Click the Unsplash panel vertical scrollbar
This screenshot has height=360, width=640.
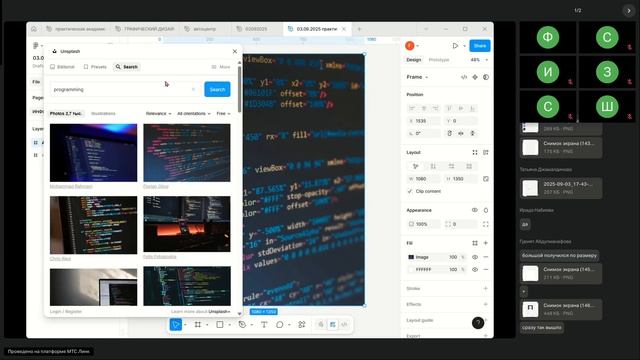239,88
